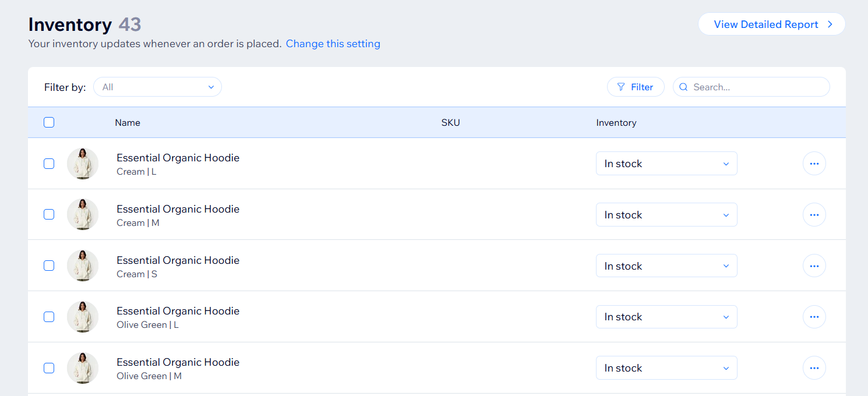This screenshot has width=868, height=396.
Task: Tick the select-all checkbox in table header
Action: [49, 122]
